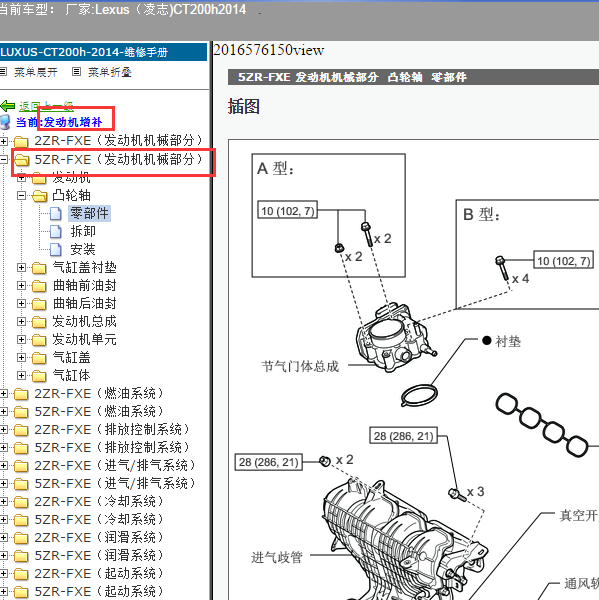Expand the 2ZR-FXE(发动机机械部分) node
Screen dimensions: 599x600
3,141
